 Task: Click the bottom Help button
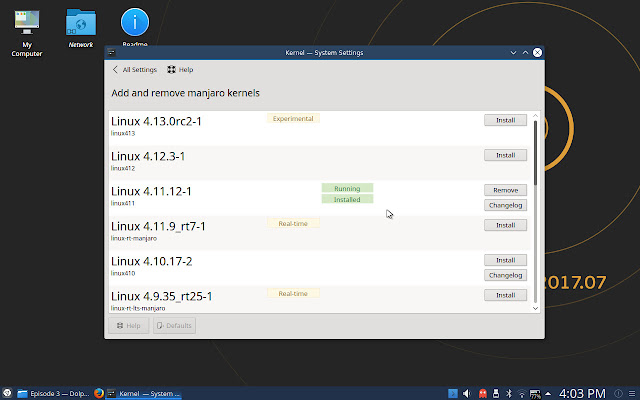(x=129, y=325)
